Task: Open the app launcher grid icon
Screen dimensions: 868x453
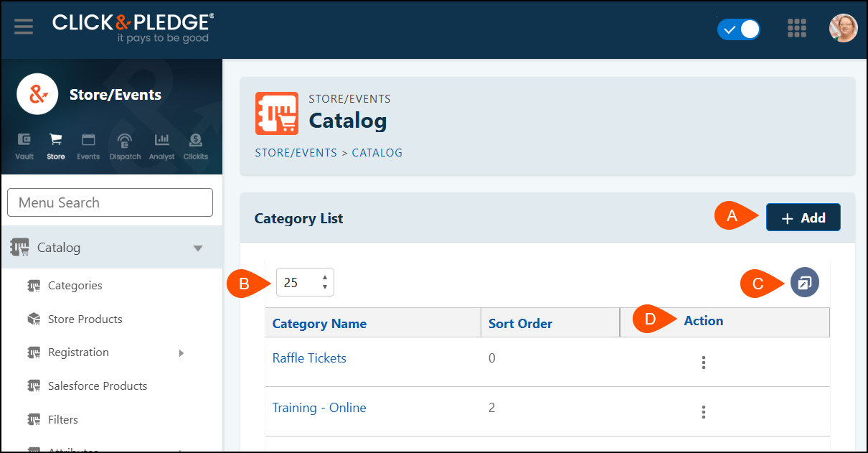Action: pyautogui.click(x=797, y=28)
